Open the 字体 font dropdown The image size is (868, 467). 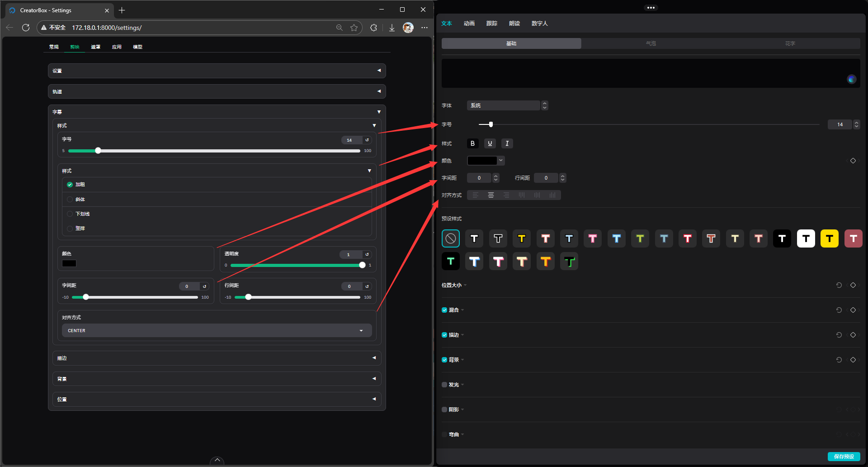tap(507, 105)
